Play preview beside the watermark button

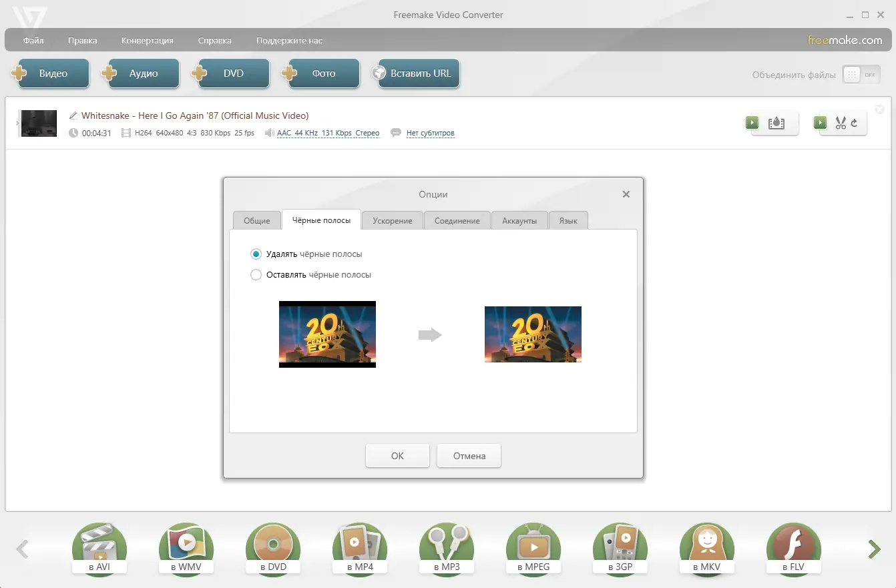tap(752, 123)
